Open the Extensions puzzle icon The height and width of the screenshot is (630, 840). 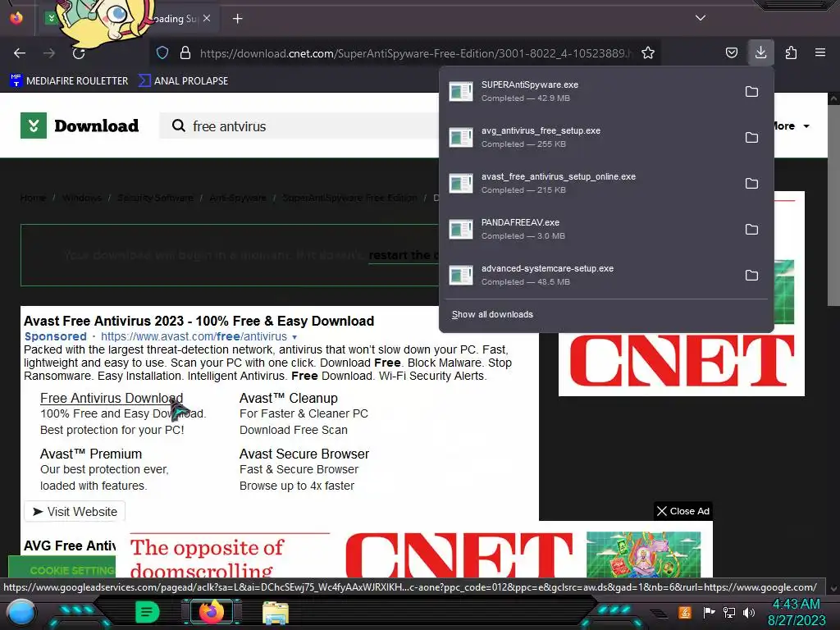coord(791,52)
